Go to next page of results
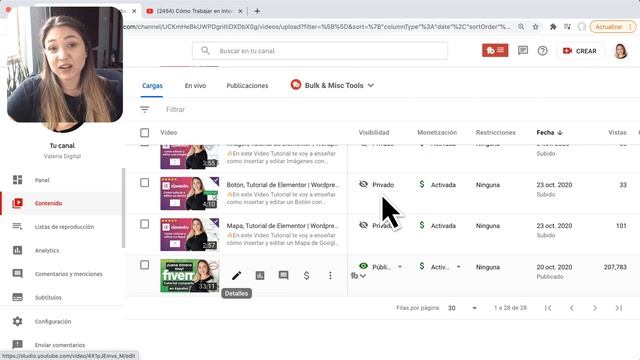The image size is (640, 360). click(x=595, y=308)
